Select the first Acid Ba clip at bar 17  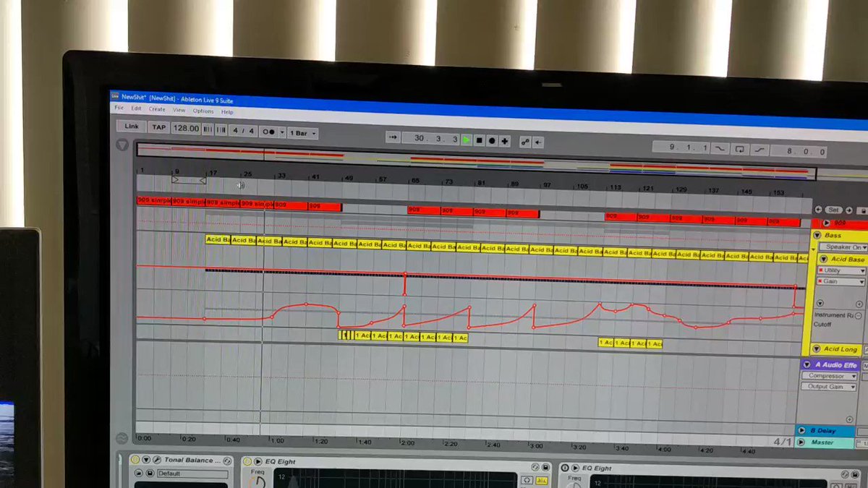(x=218, y=240)
